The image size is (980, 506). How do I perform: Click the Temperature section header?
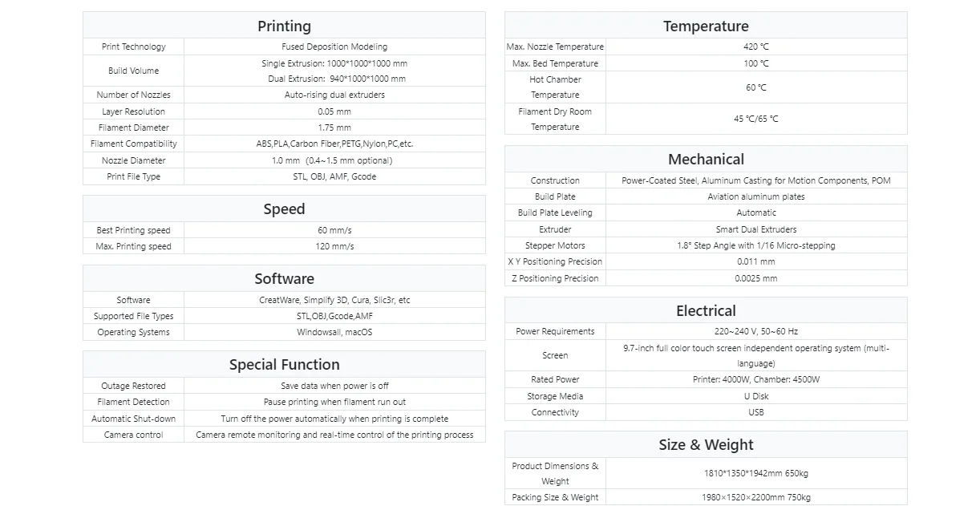[706, 26]
